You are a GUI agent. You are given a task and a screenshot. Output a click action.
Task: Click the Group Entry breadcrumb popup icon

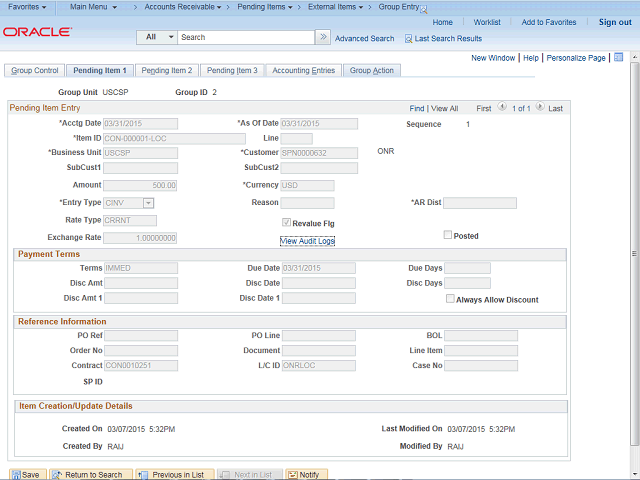click(424, 10)
